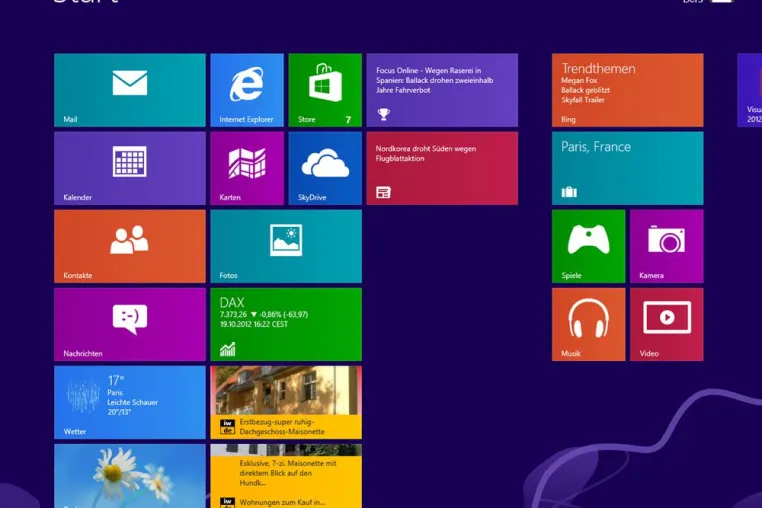Click Megan Fox trending topic
This screenshot has height=508, width=762.
[x=579, y=81]
